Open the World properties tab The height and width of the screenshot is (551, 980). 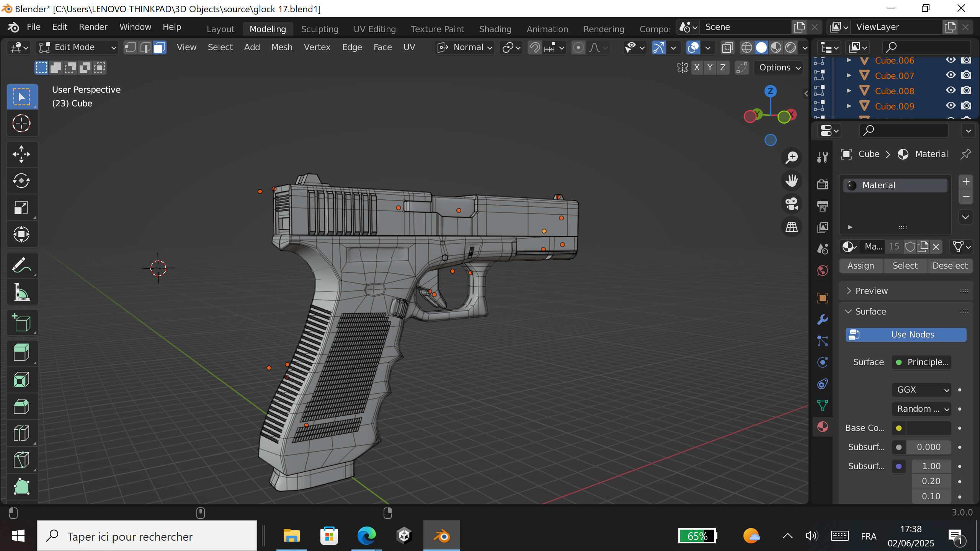tap(822, 271)
